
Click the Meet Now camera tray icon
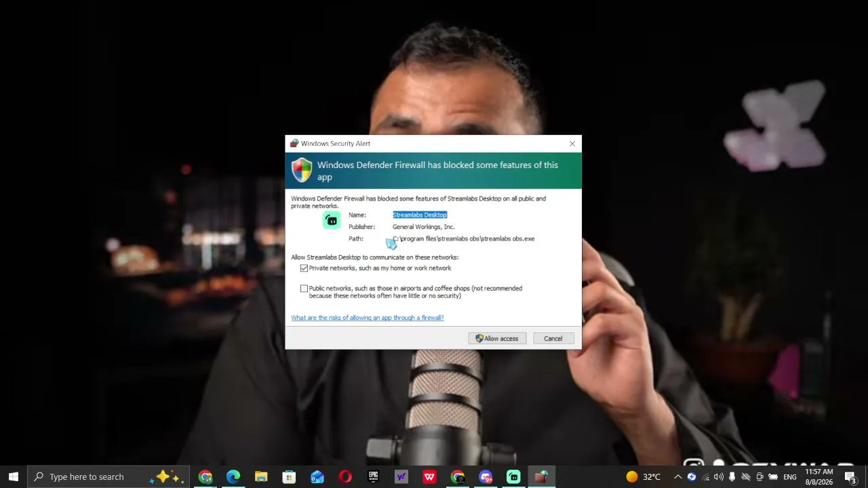759,476
